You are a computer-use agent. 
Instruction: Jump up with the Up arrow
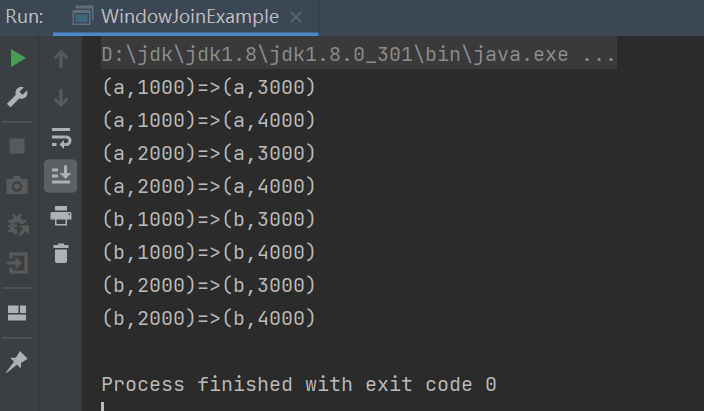pyautogui.click(x=61, y=59)
